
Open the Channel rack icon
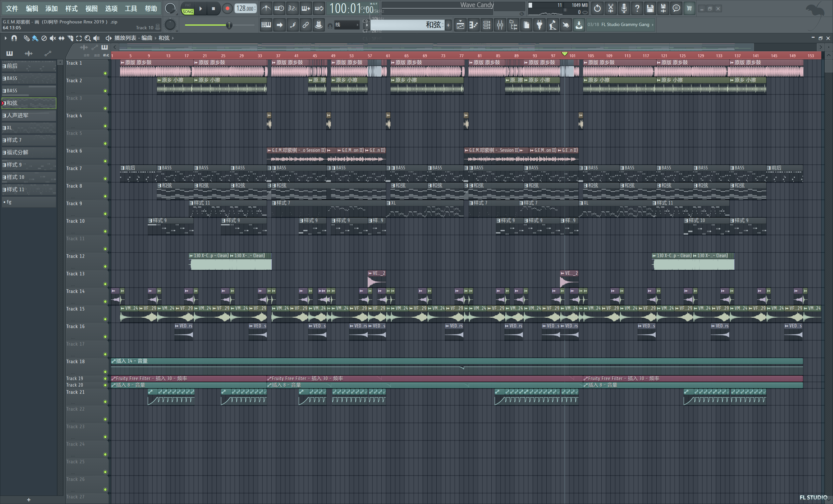click(x=486, y=25)
